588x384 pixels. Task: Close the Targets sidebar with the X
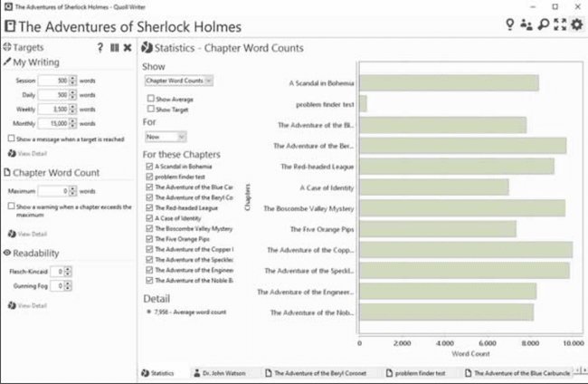(x=128, y=47)
